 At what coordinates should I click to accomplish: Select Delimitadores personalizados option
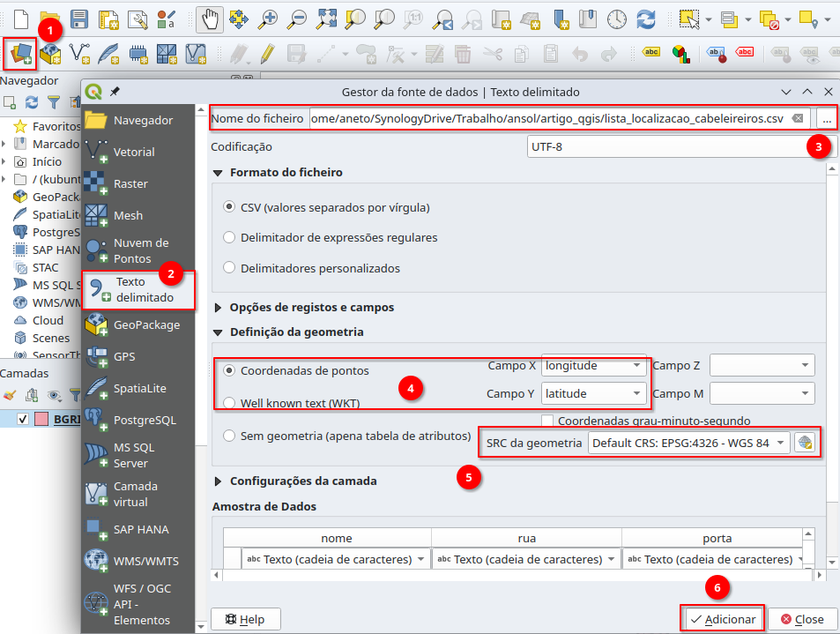tap(229, 267)
